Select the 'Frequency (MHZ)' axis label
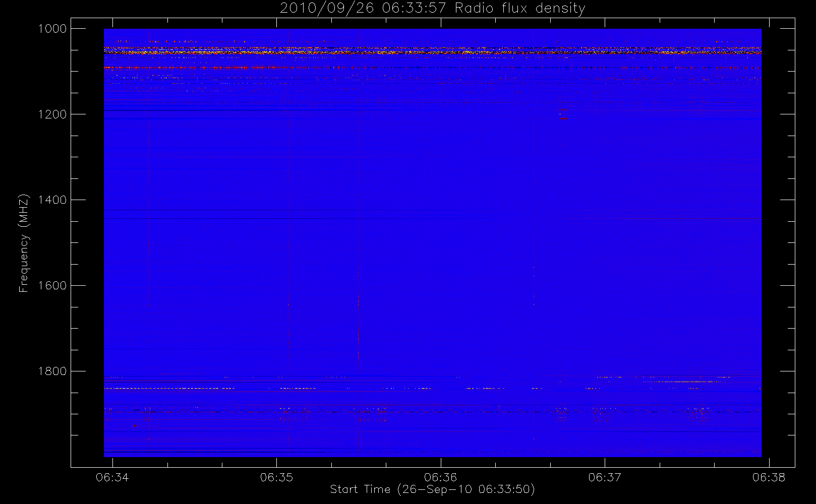816x504 pixels. (23, 243)
